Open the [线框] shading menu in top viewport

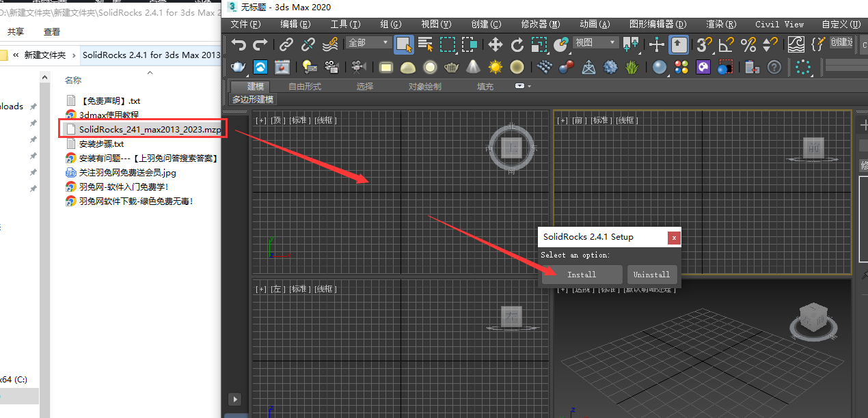(x=325, y=120)
